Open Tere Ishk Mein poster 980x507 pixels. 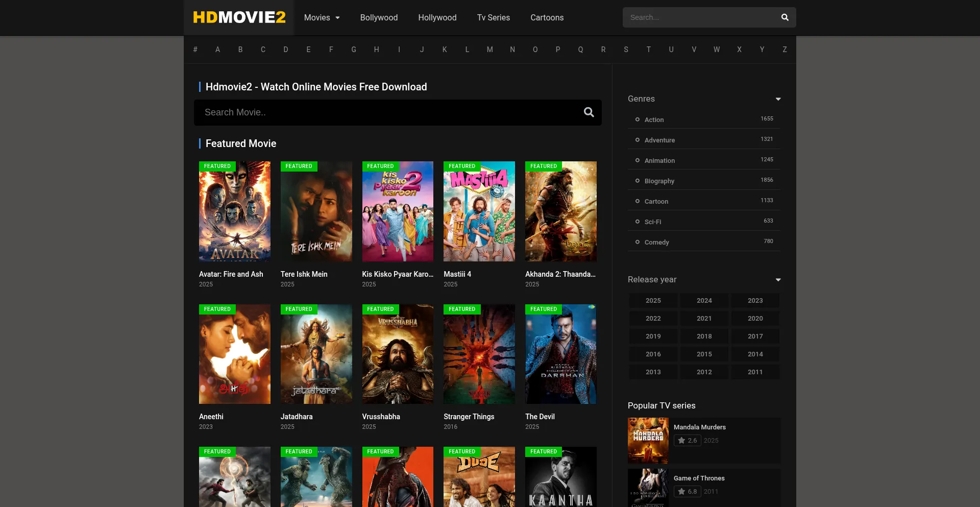[316, 211]
